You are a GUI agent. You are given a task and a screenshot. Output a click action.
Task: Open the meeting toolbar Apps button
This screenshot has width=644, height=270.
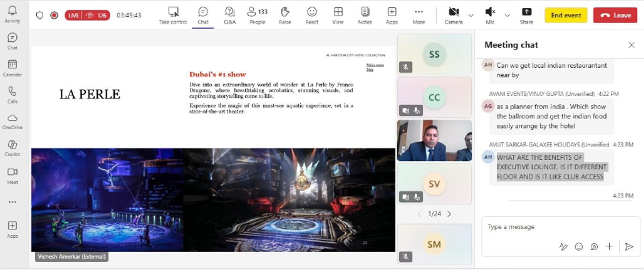[x=392, y=16]
